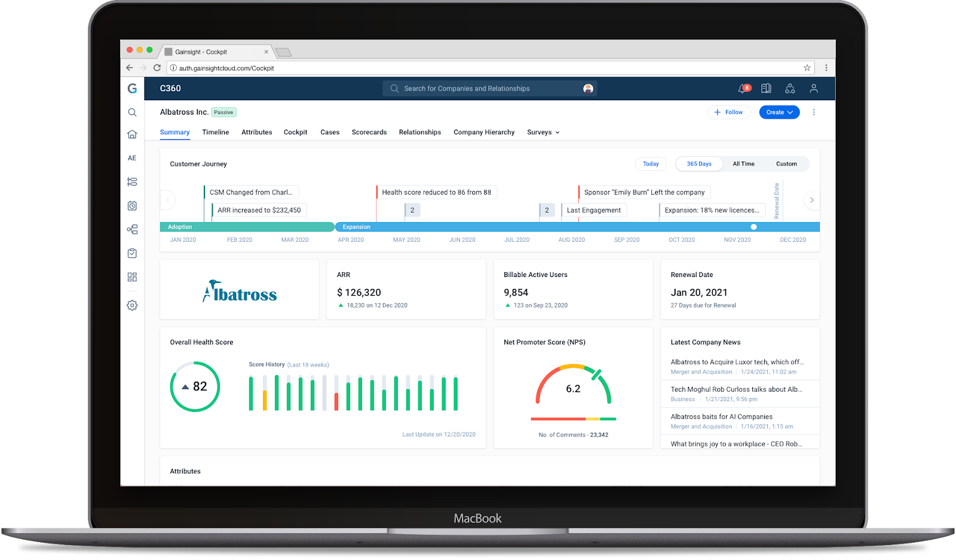Open notifications bell with badge 8
956x560 pixels.
(744, 88)
